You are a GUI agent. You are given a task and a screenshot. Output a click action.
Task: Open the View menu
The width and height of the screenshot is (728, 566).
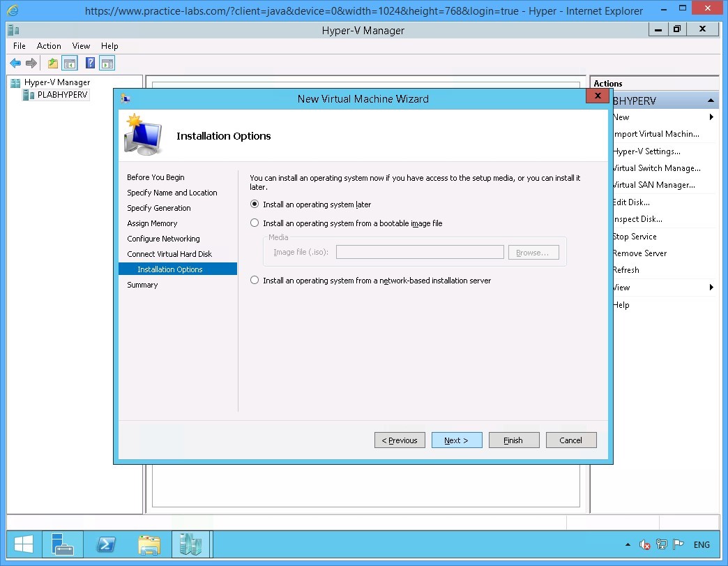(x=81, y=46)
